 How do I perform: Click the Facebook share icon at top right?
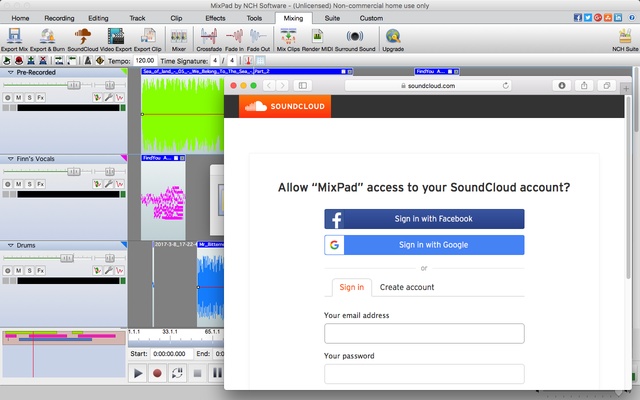click(578, 18)
